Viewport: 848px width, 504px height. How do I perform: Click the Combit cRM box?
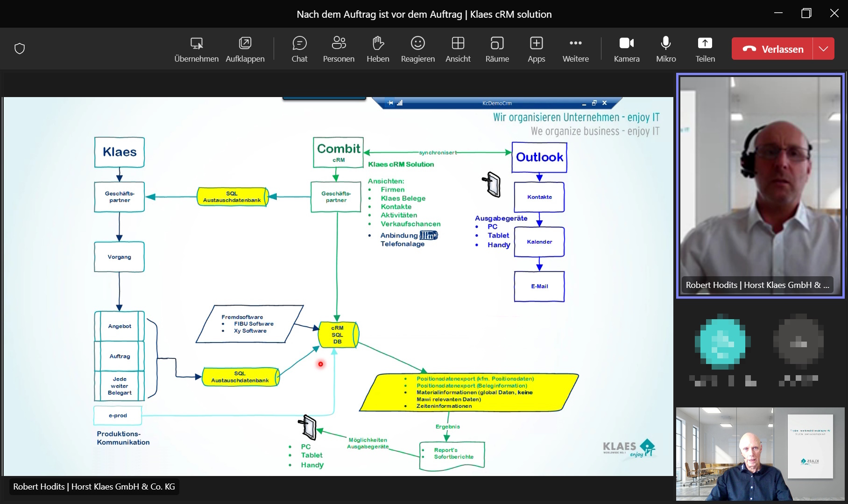click(339, 152)
